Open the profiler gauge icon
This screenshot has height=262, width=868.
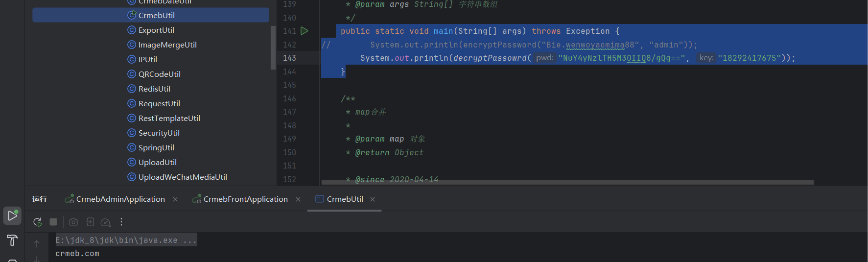(106, 222)
